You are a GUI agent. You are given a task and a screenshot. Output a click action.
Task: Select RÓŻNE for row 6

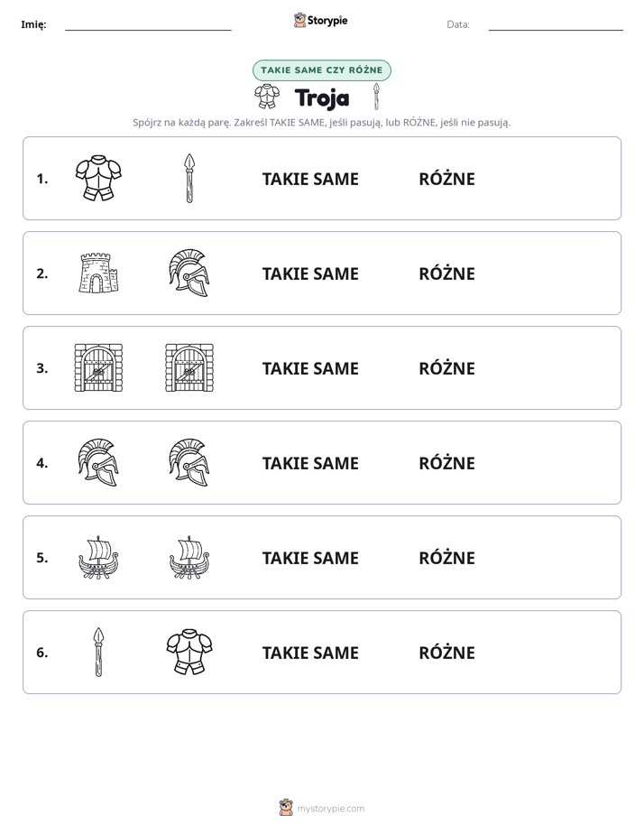[x=446, y=652]
